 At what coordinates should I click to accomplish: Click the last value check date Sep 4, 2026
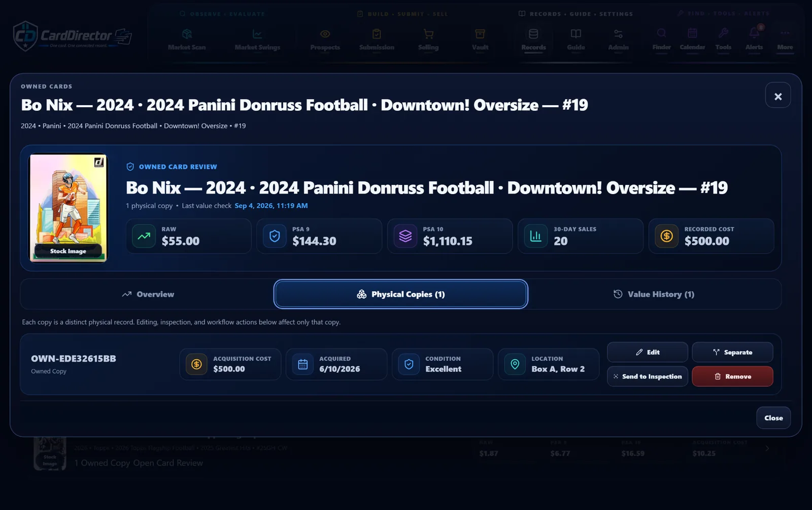coord(271,206)
